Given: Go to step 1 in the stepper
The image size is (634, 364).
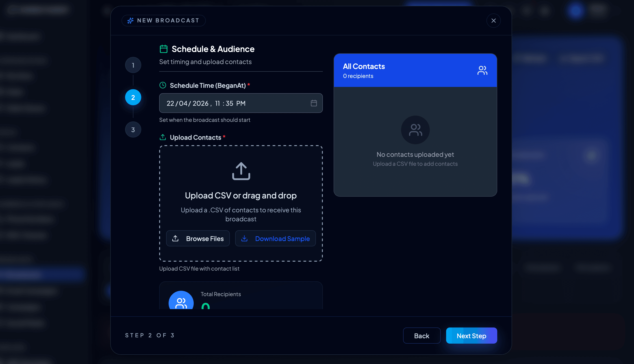Looking at the screenshot, I should coord(133,65).
